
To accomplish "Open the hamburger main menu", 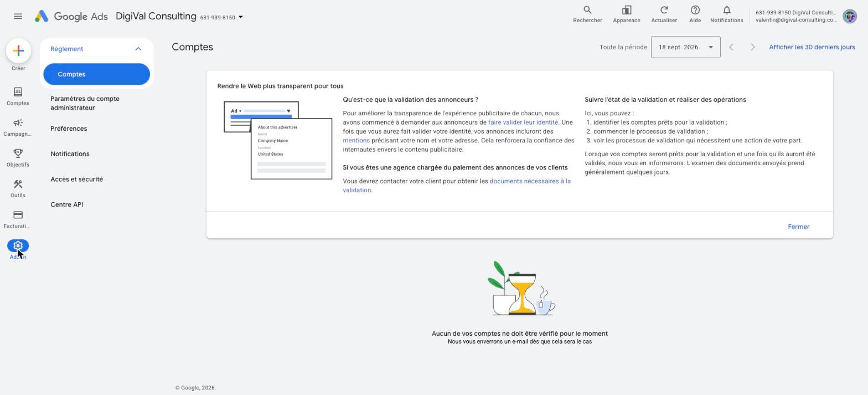I will pos(18,17).
